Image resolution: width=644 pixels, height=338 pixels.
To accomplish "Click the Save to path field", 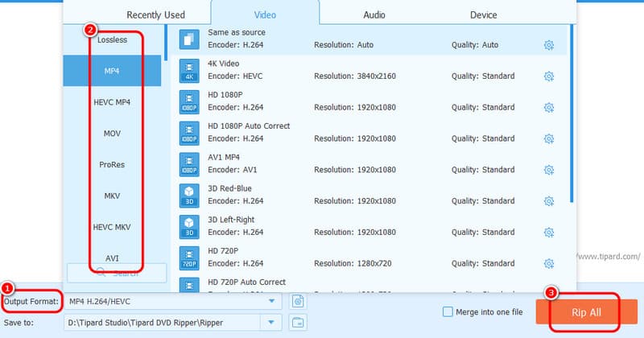I will pos(163,323).
